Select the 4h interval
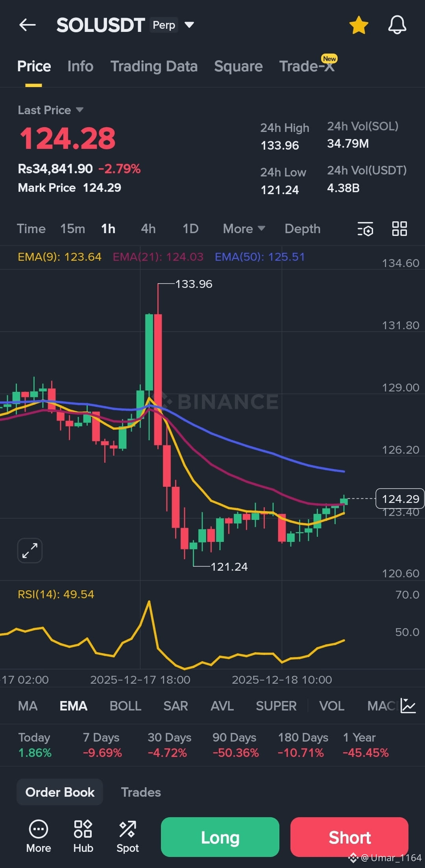The width and height of the screenshot is (425, 868). 148,229
